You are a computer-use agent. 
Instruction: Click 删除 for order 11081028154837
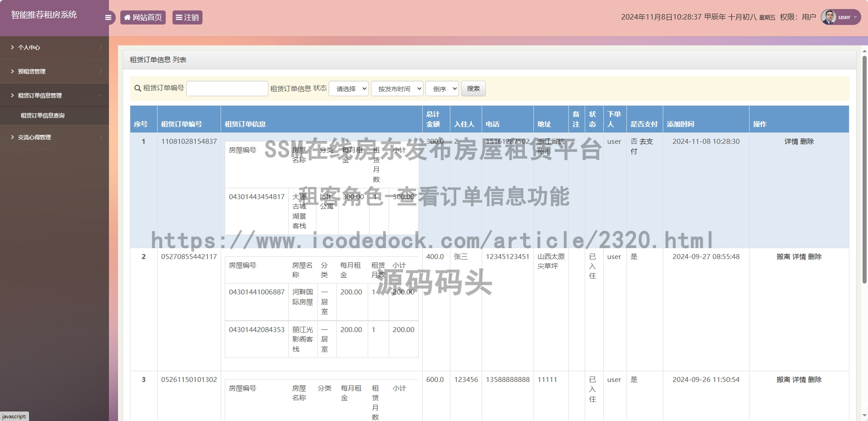807,142
